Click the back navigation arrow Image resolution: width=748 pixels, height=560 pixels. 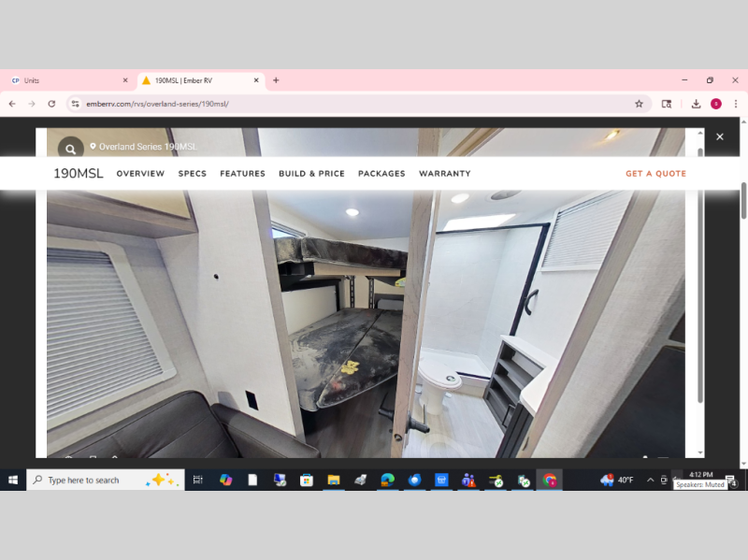[x=12, y=104]
